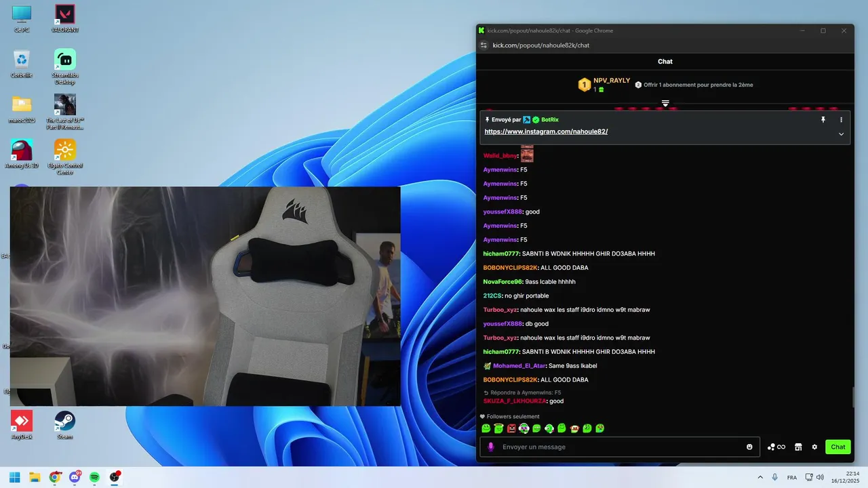Open OBS Studio from taskbar
Image resolution: width=868 pixels, height=488 pixels.
pyautogui.click(x=115, y=477)
